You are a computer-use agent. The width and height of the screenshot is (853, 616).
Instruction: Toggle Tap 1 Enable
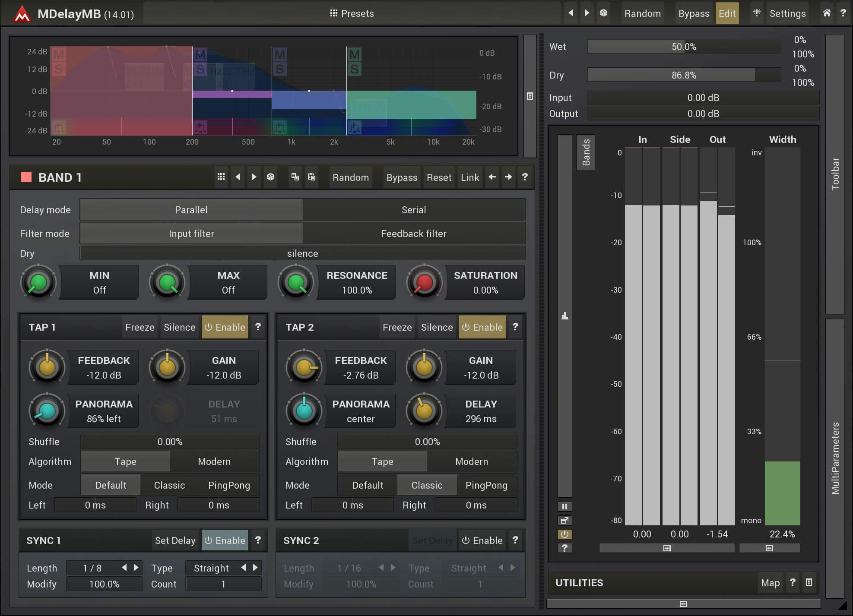[x=225, y=327]
